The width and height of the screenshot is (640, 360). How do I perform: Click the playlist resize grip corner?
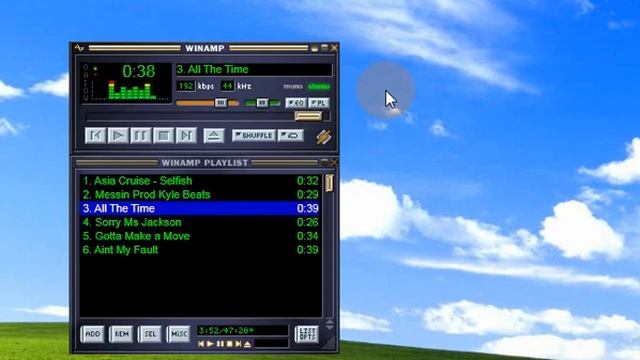330,344
